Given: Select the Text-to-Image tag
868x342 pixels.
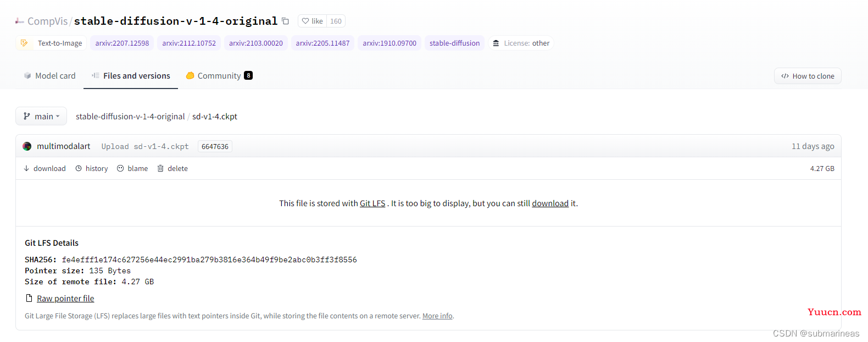Looking at the screenshot, I should coord(52,43).
